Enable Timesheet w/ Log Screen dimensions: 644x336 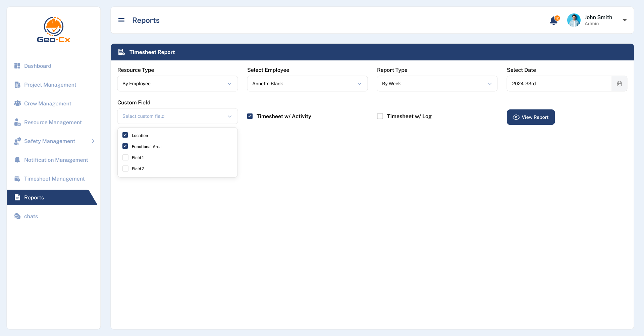[380, 116]
